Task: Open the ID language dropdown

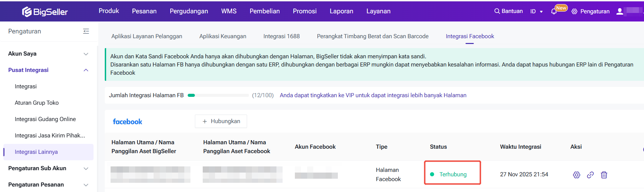Action: pos(536,12)
